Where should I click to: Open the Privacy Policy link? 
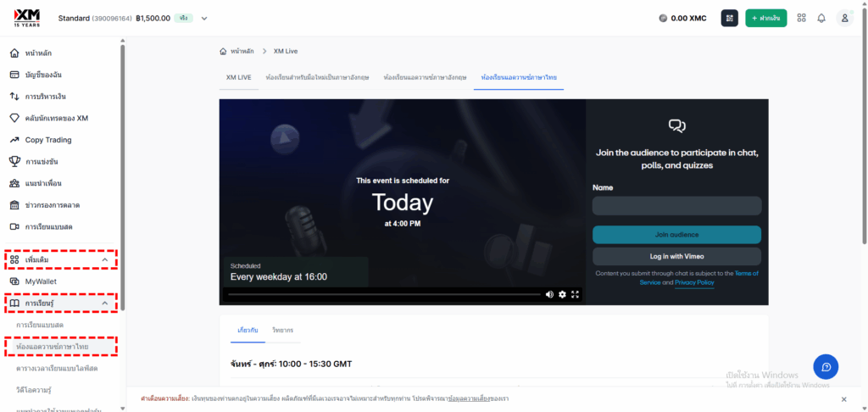pos(694,282)
